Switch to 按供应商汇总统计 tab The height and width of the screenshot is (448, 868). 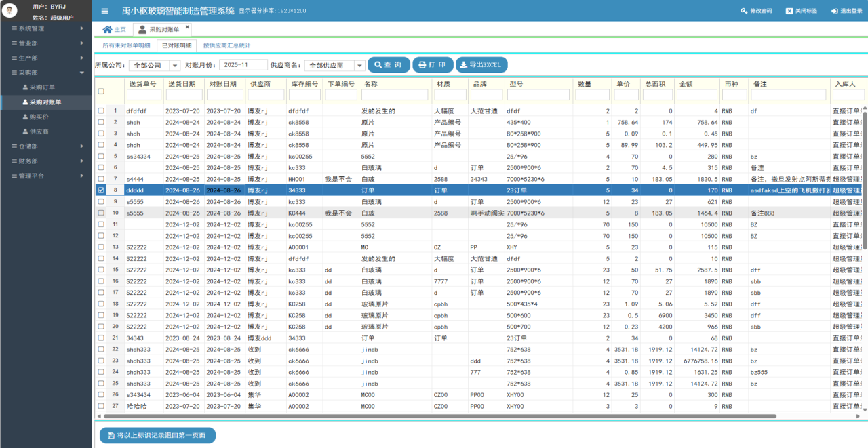[226, 45]
